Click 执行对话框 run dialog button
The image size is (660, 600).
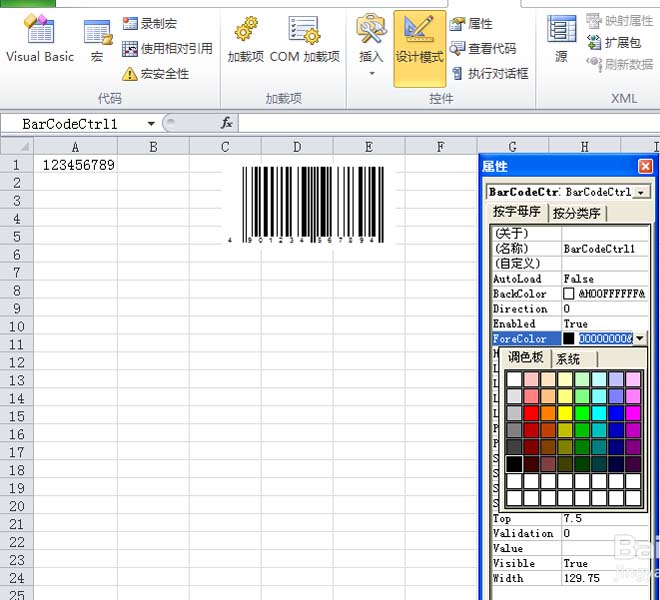pos(490,74)
